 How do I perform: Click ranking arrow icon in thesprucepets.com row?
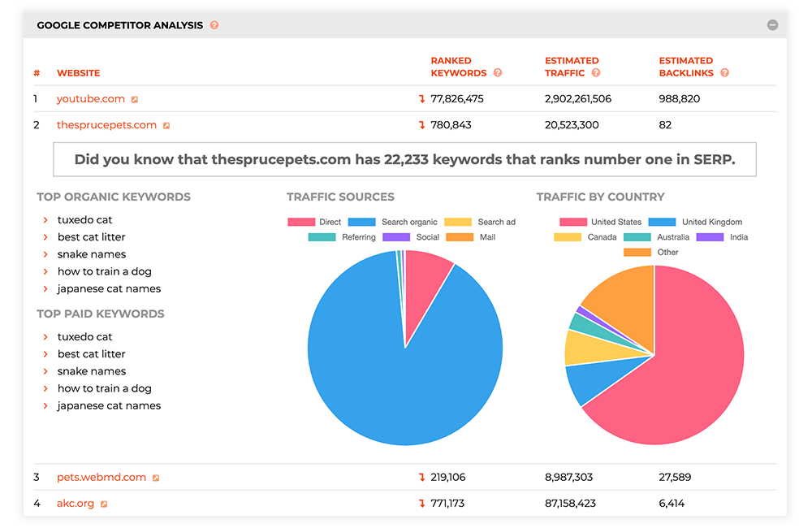(421, 125)
